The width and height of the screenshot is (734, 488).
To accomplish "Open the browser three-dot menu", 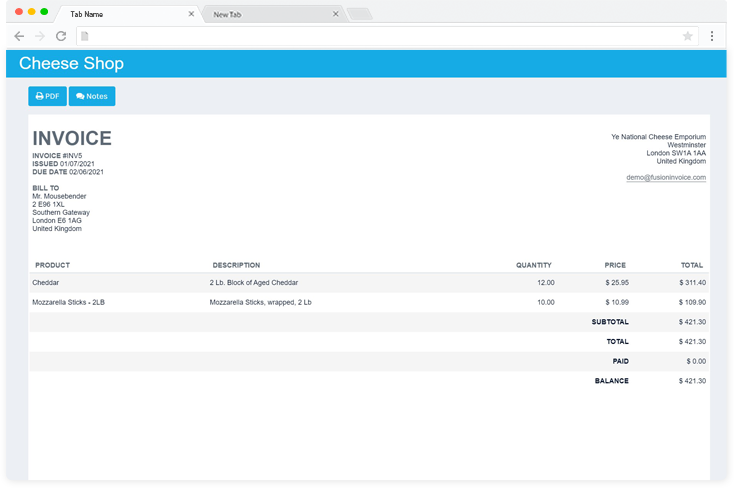I will (712, 36).
